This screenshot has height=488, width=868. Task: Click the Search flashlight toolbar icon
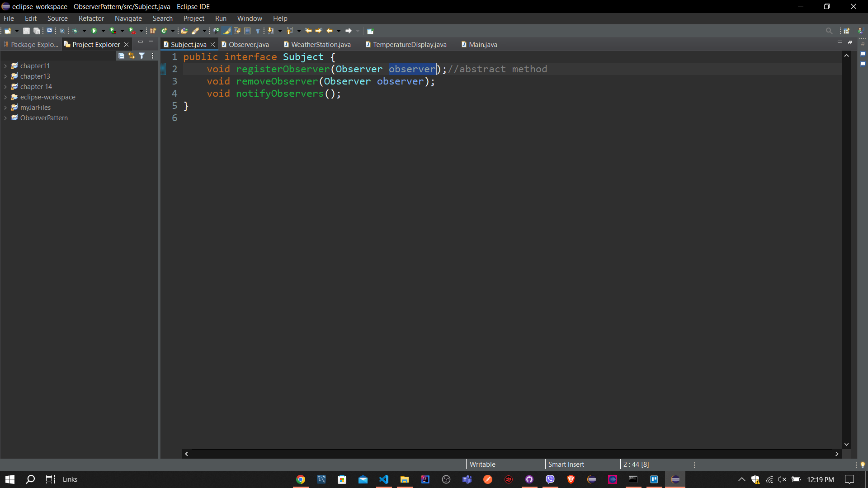click(195, 31)
